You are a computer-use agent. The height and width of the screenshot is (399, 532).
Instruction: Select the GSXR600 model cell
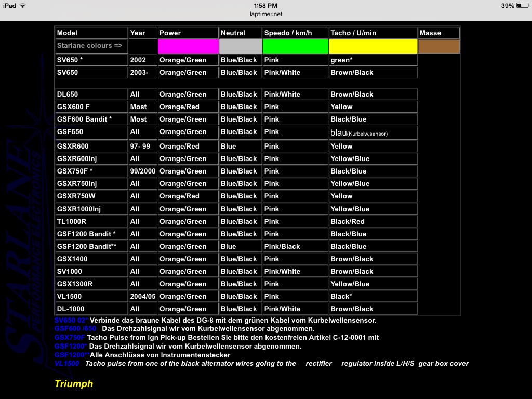coord(91,146)
